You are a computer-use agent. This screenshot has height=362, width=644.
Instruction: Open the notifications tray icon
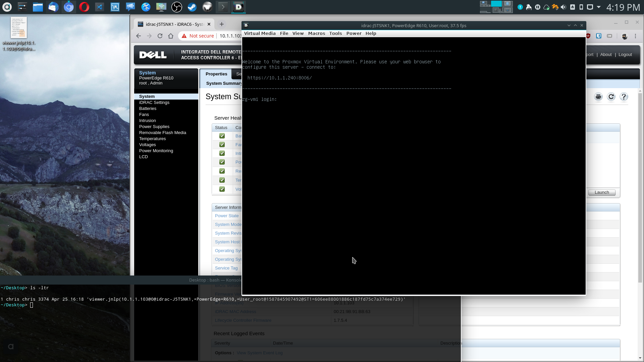(x=520, y=7)
